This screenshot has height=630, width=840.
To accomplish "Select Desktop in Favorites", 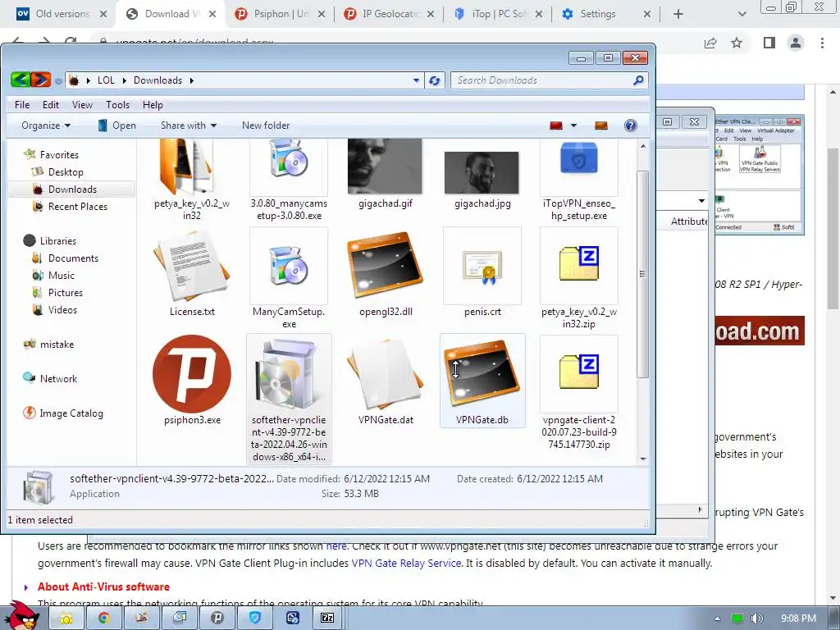I will [66, 172].
